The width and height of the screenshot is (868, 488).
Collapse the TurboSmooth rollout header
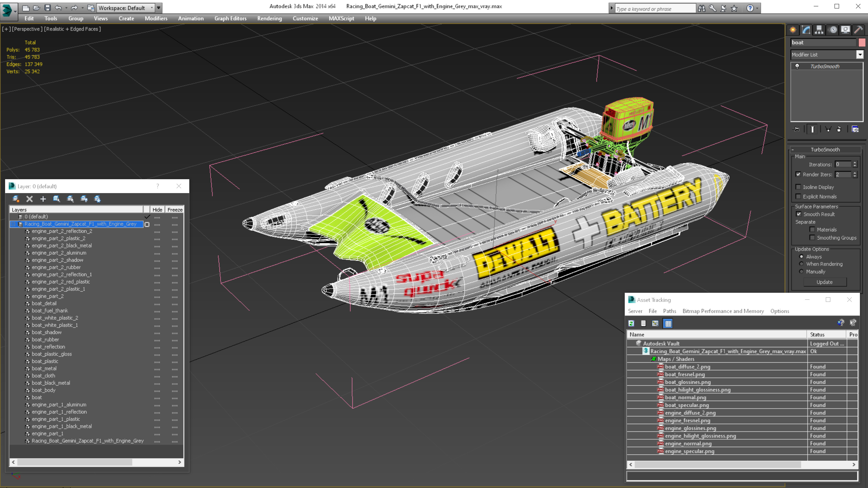click(x=825, y=149)
